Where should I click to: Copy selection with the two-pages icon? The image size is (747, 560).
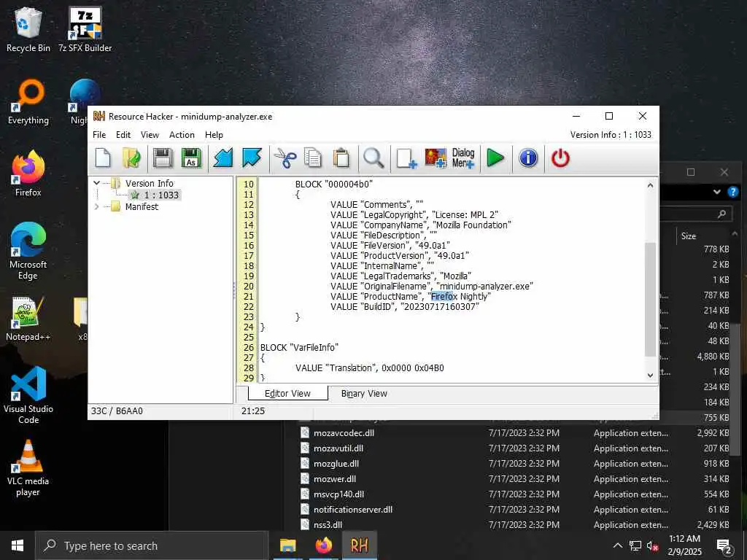pos(313,158)
